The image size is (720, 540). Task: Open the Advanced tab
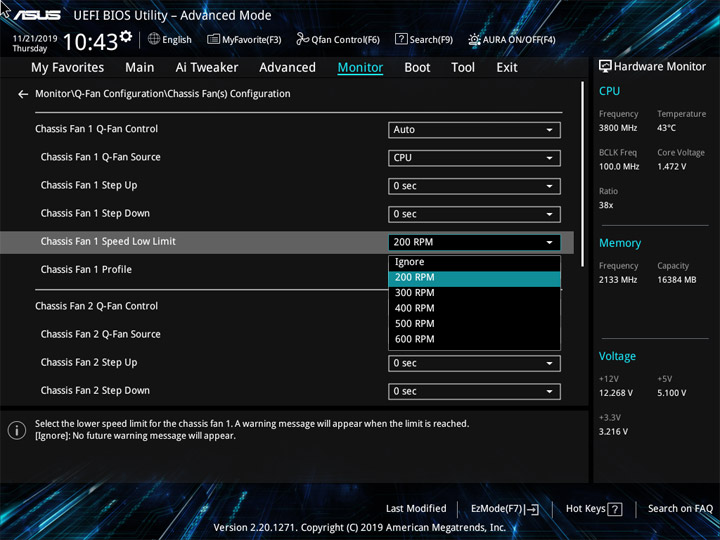(x=287, y=68)
